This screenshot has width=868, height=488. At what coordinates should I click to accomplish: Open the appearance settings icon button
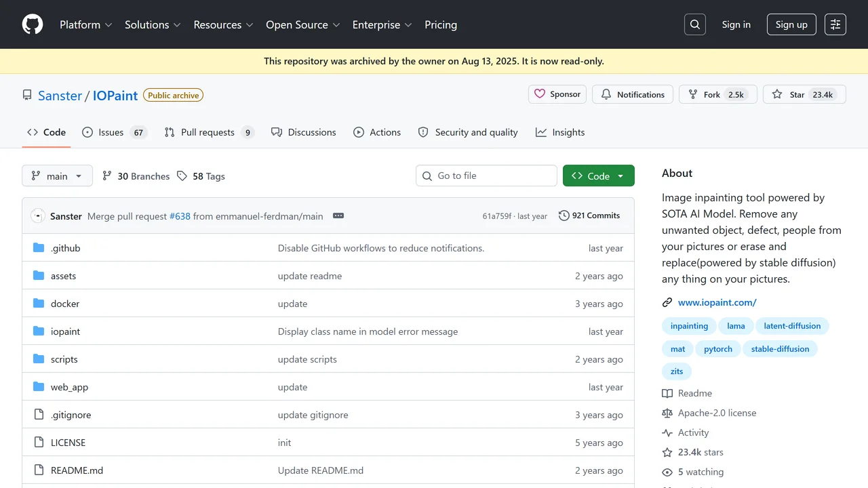coord(835,24)
